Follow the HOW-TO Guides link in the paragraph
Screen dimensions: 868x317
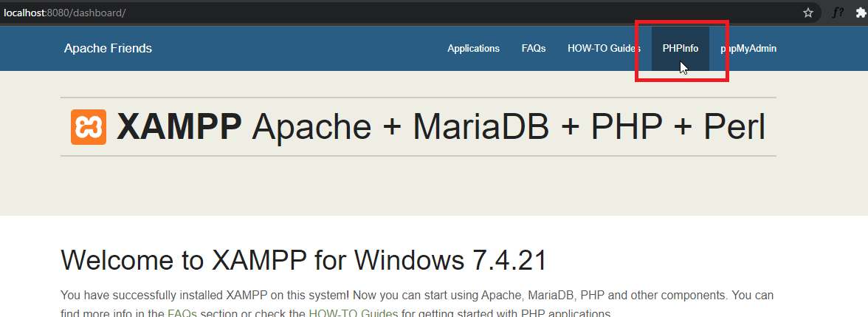point(353,313)
